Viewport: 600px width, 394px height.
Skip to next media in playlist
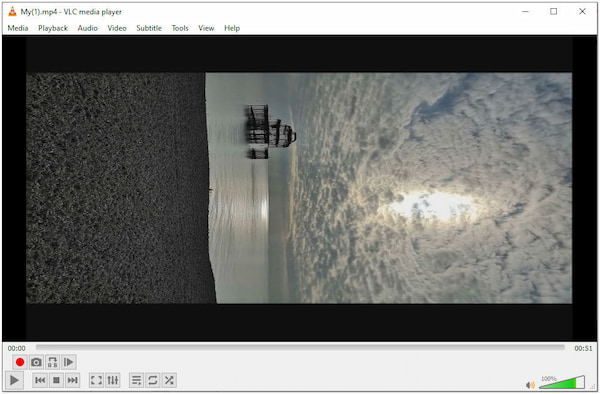click(72, 380)
